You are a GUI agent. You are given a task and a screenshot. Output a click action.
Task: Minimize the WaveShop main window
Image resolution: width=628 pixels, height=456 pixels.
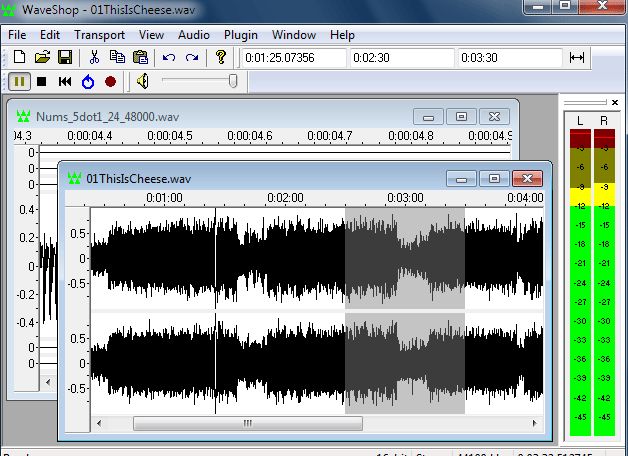pyautogui.click(x=537, y=6)
